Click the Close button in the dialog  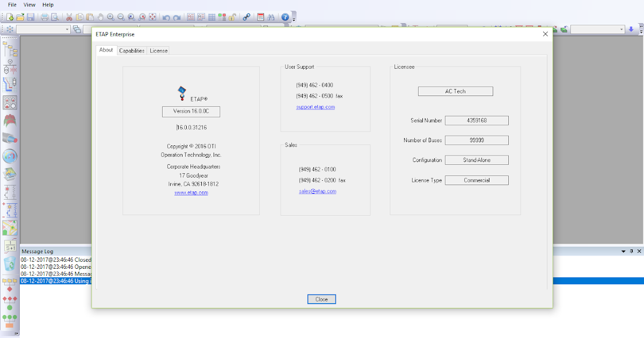click(x=321, y=299)
